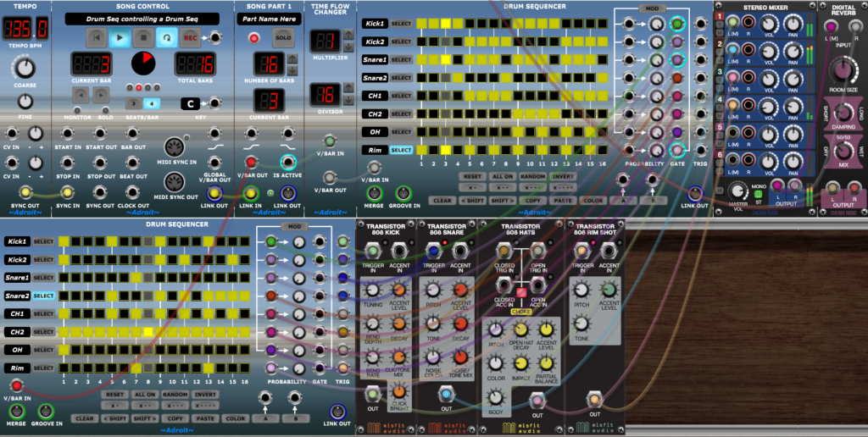This screenshot has height=437, width=868.
Task: Click the monitor previous-part arrow
Action: pos(81,95)
